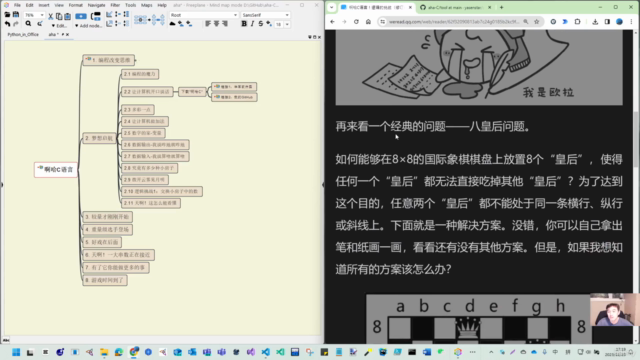This screenshot has height=360, width=640.
Task: Open the Format menu in Freeplane
Action: pos(76,5)
